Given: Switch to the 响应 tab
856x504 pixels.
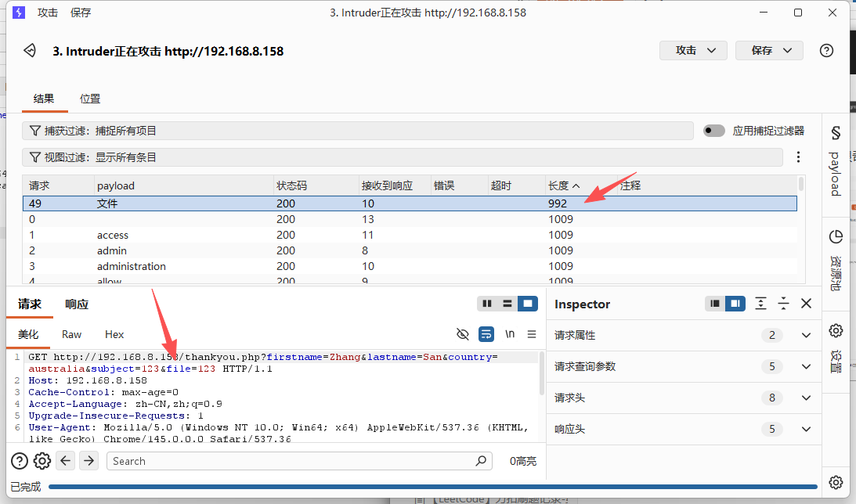Looking at the screenshot, I should tap(77, 304).
